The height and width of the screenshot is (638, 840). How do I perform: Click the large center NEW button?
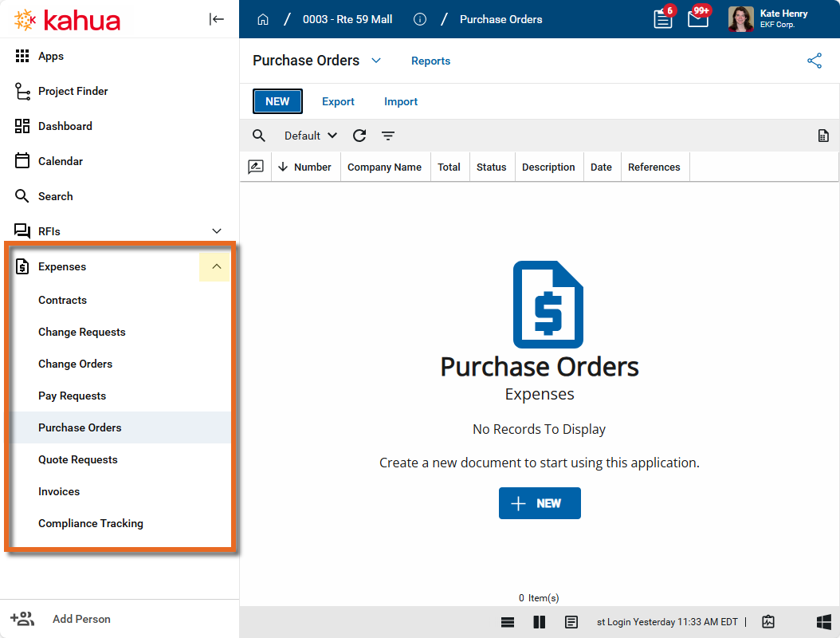pyautogui.click(x=540, y=503)
